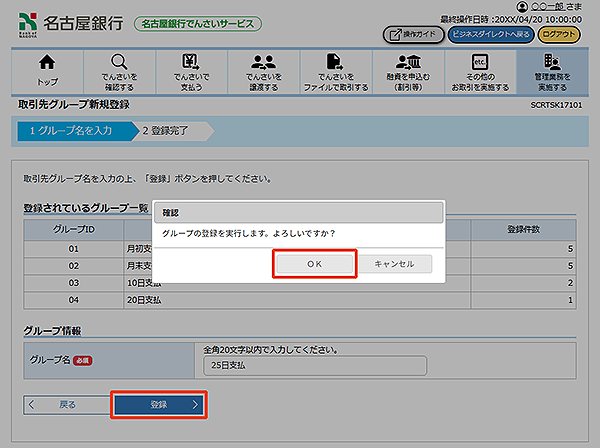600x448 pixels.
Task: Open でんさいを確認する magnifier icon
Action: point(119,64)
